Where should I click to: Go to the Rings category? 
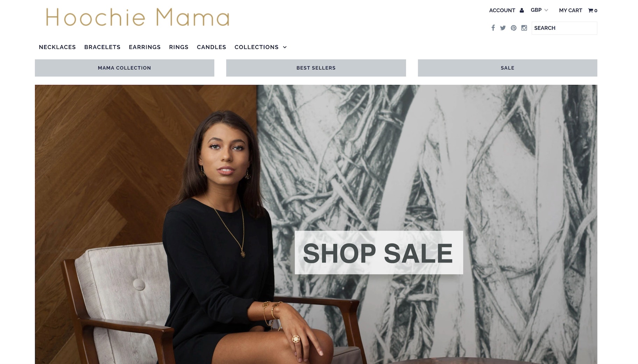[x=179, y=47]
